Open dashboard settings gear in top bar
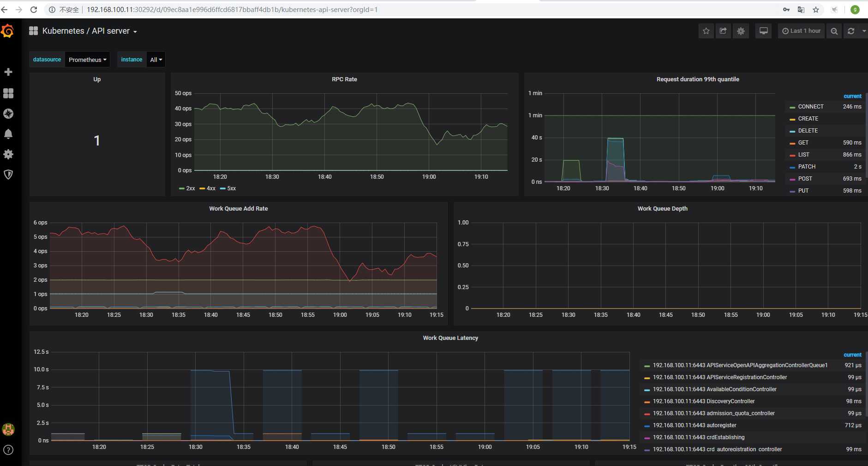The image size is (868, 466). pos(741,31)
